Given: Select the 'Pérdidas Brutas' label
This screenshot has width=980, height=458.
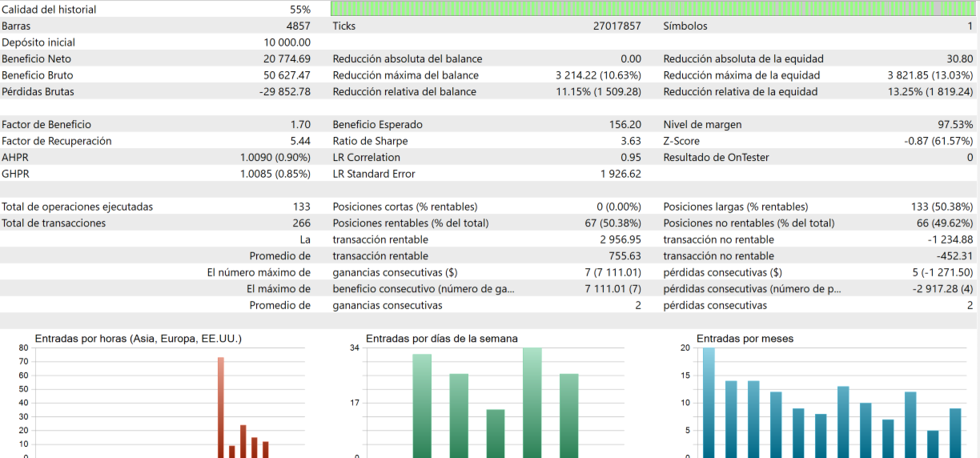Looking at the screenshot, I should 38,91.
